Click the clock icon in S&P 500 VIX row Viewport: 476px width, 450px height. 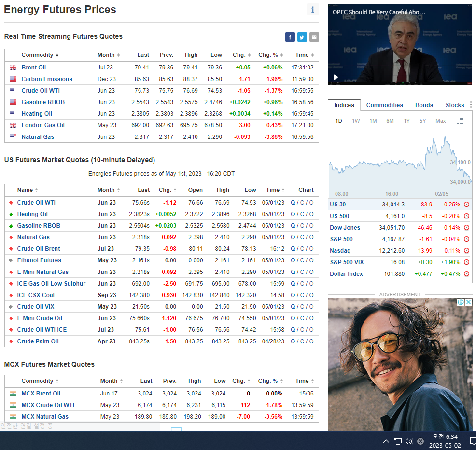467,262
